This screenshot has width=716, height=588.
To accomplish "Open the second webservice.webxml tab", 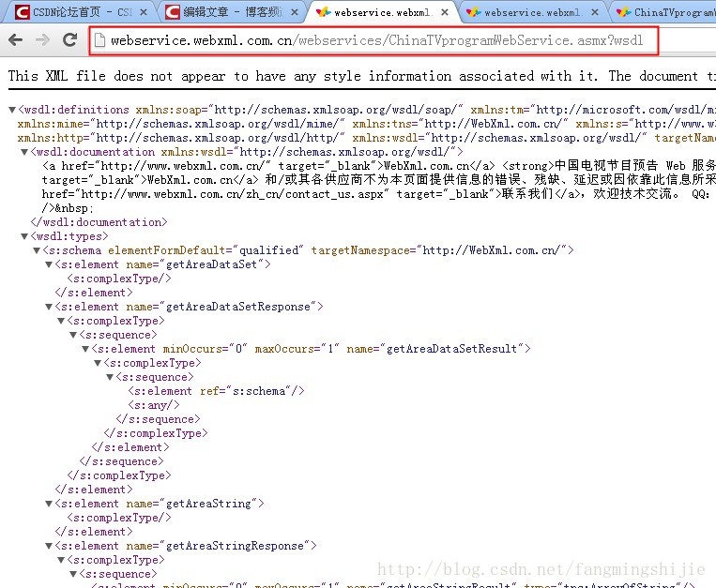I will pos(532,12).
